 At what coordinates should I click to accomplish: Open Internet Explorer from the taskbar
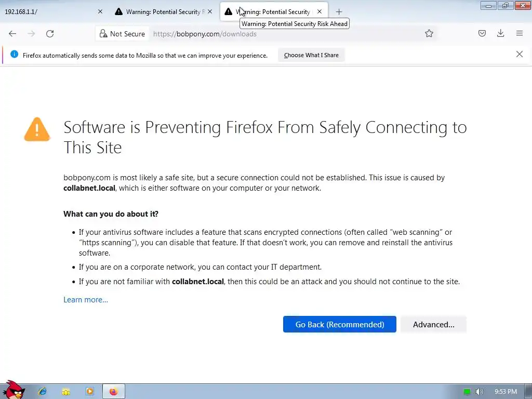tap(43, 391)
